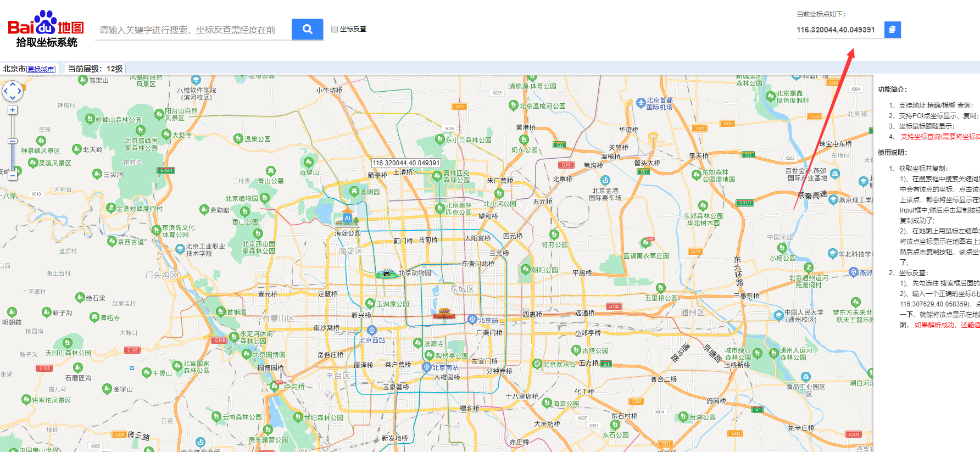Select the 食品工业园区 blue icon
The height and width of the screenshot is (452, 980).
point(805,377)
